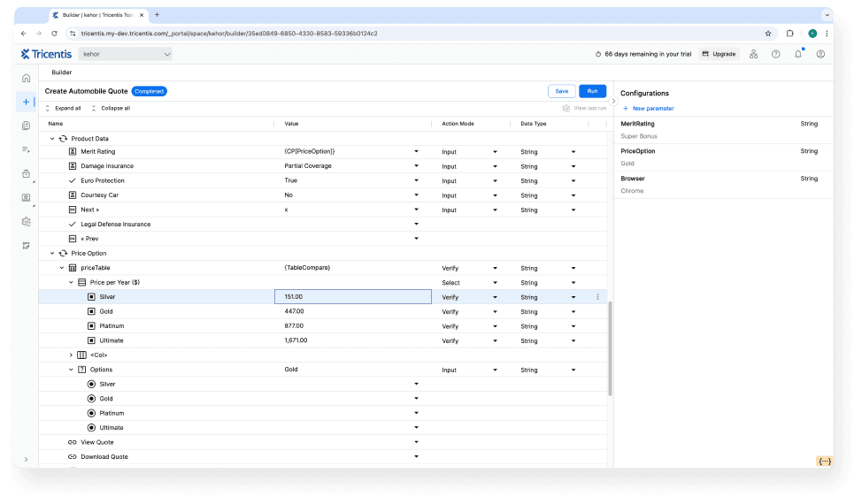Click the Upgrade button
Viewport: 862px width, 504px height.
[719, 54]
